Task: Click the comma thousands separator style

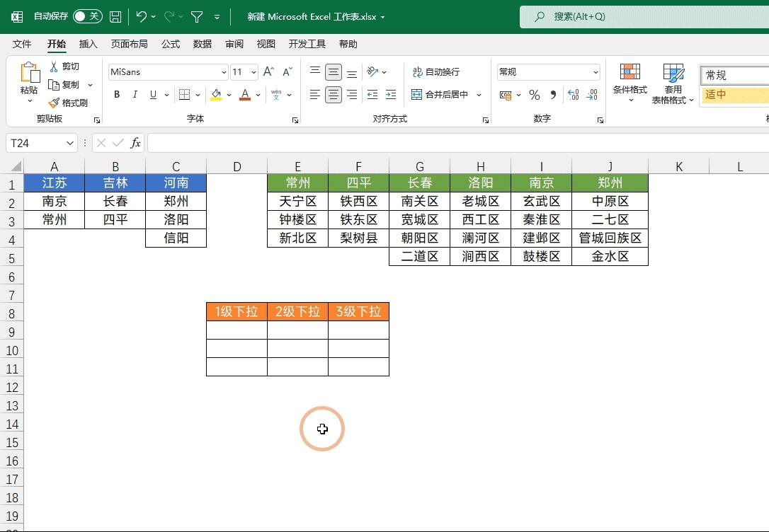Action: click(x=553, y=95)
